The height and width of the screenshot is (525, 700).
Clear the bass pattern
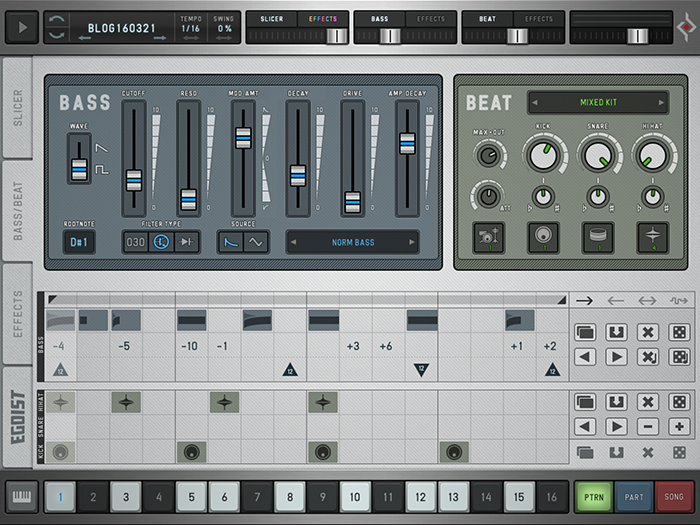coord(648,332)
